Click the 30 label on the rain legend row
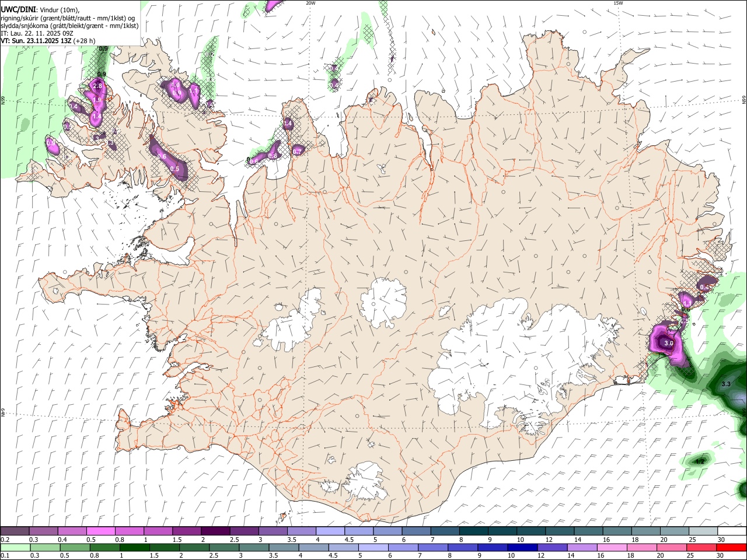 [721, 556]
